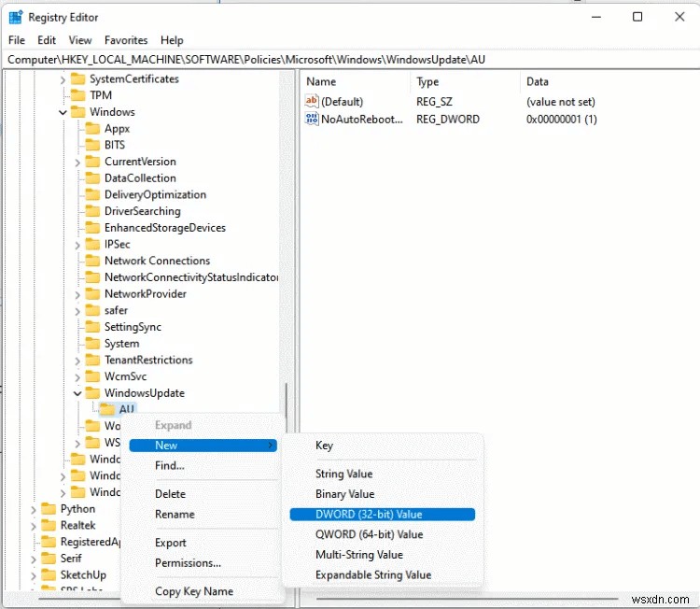Expand the IPSec key
This screenshot has height=609, width=700.
(x=77, y=245)
